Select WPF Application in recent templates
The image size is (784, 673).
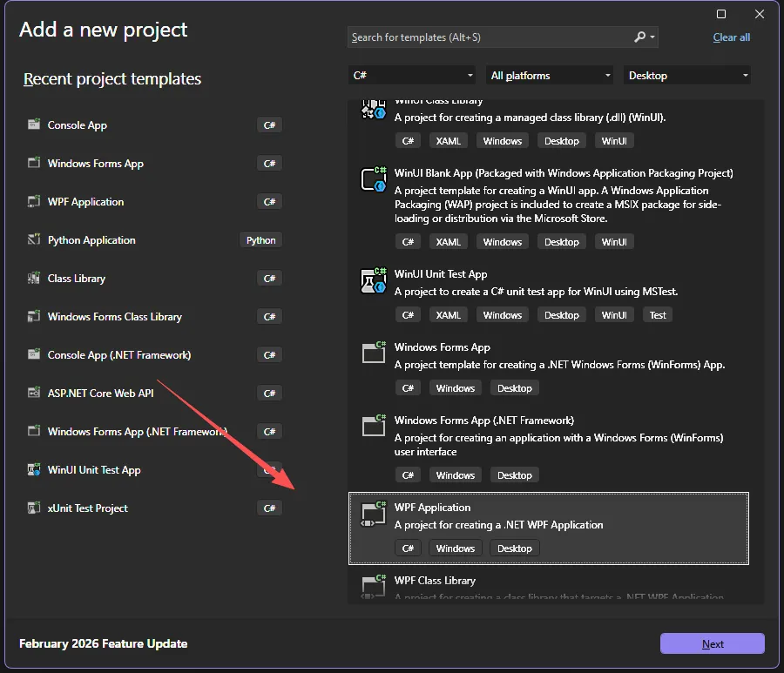85,202
